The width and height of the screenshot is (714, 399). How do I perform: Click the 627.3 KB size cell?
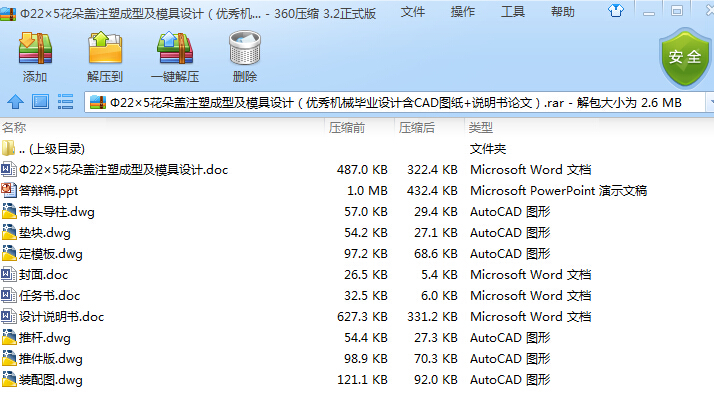point(362,317)
